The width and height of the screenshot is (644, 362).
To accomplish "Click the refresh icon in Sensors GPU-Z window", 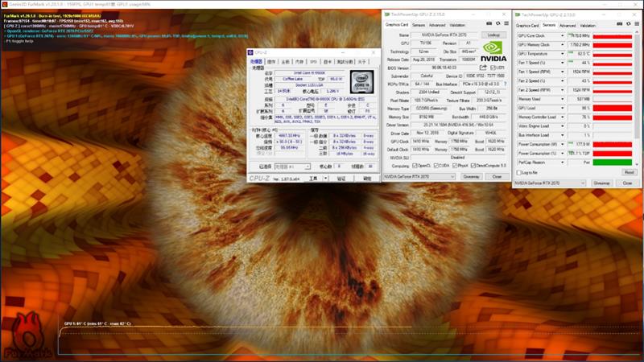I will (x=629, y=24).
